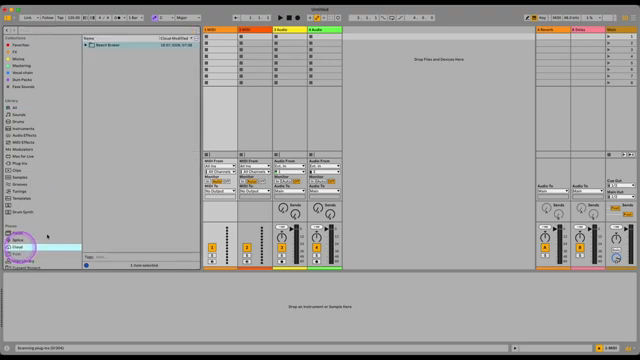Toggle browser visibility icon in toolbar
The height and width of the screenshot is (360, 640).
7,18
